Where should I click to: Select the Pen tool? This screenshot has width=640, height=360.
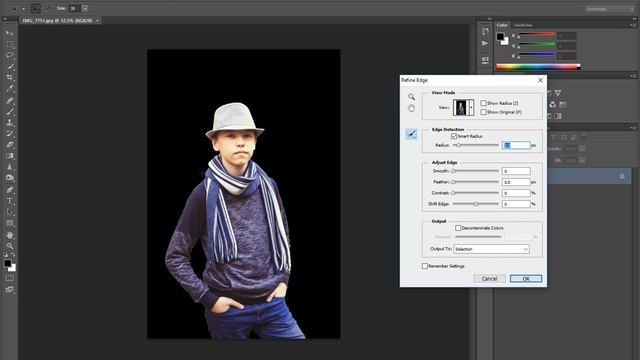tap(9, 190)
